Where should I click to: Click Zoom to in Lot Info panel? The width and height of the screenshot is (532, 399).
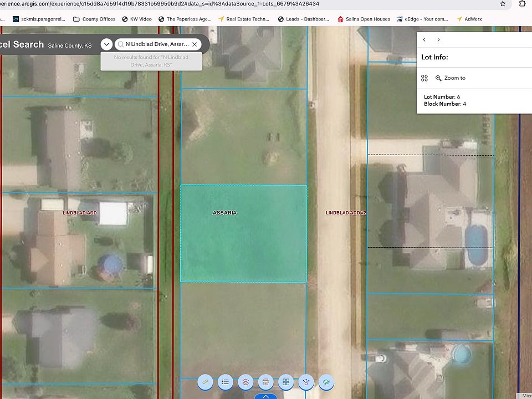(x=451, y=78)
